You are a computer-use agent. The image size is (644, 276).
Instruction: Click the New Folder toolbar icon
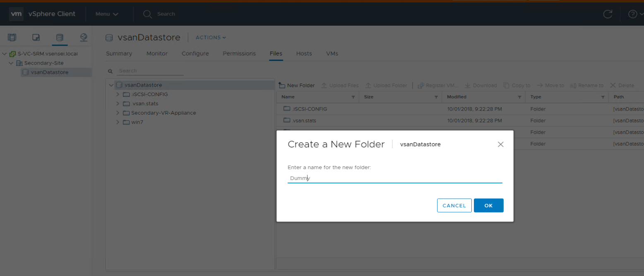coord(282,86)
